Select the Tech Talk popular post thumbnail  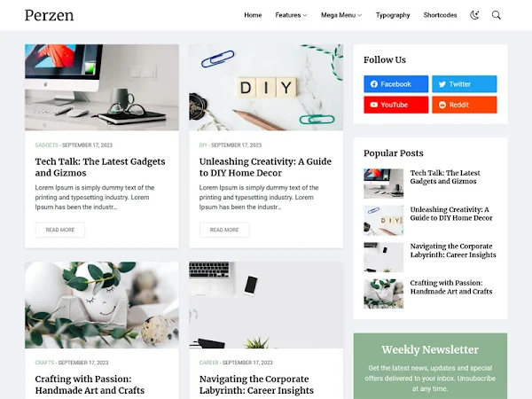coord(383,184)
